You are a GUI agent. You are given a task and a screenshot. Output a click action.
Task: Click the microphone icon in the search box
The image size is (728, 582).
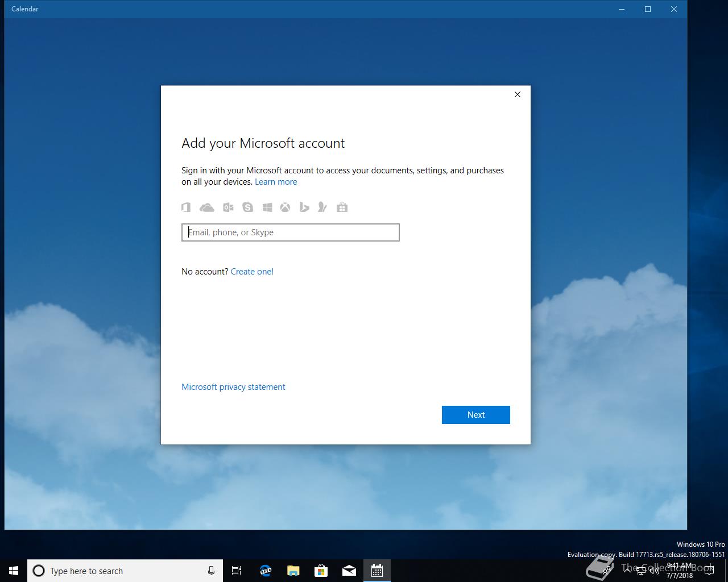point(211,571)
